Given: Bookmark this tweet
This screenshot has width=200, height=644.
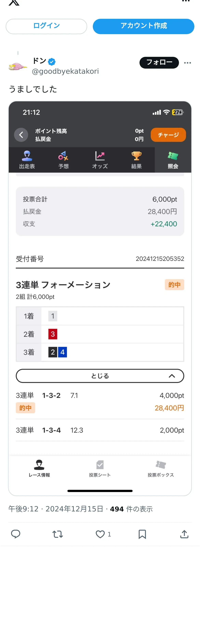Looking at the screenshot, I should point(142,534).
